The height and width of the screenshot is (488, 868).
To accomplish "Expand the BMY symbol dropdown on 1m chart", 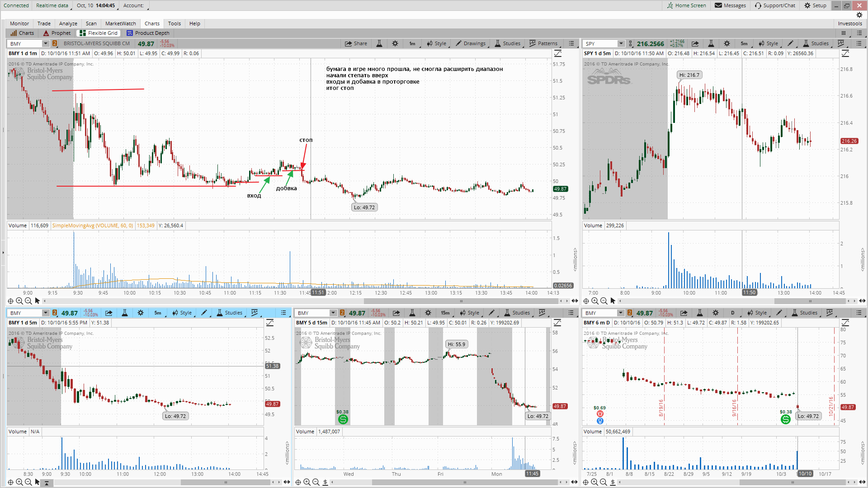I will (x=45, y=43).
